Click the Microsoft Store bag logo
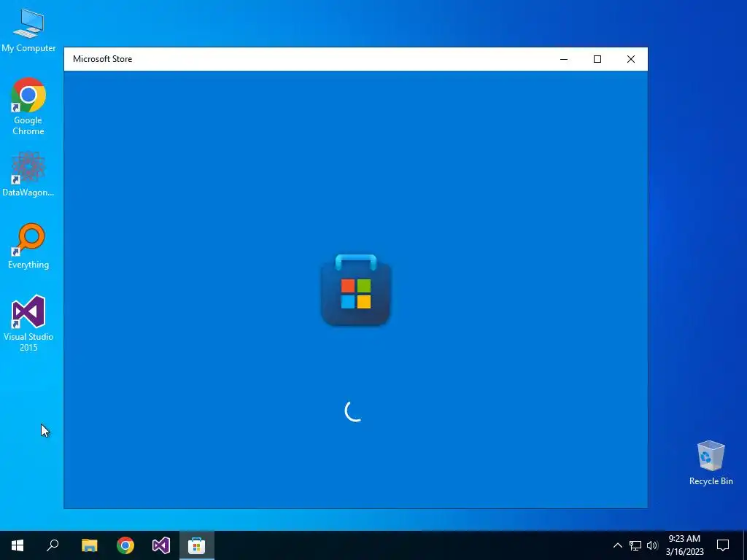This screenshot has height=560, width=747. point(356,290)
